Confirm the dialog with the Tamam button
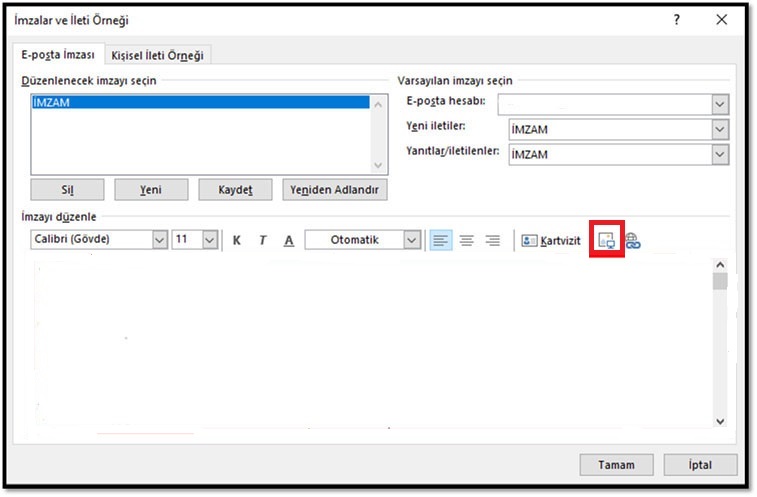The width and height of the screenshot is (757, 497). pos(616,465)
